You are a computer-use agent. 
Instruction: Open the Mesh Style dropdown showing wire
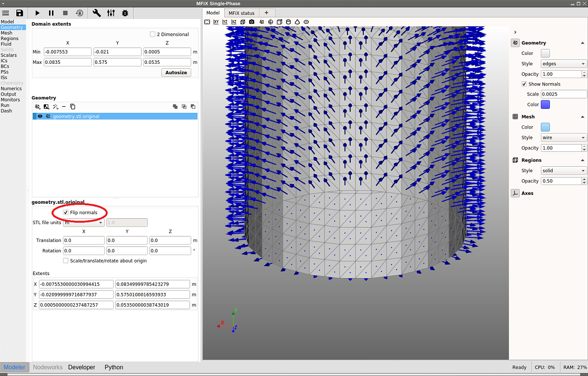click(x=563, y=137)
